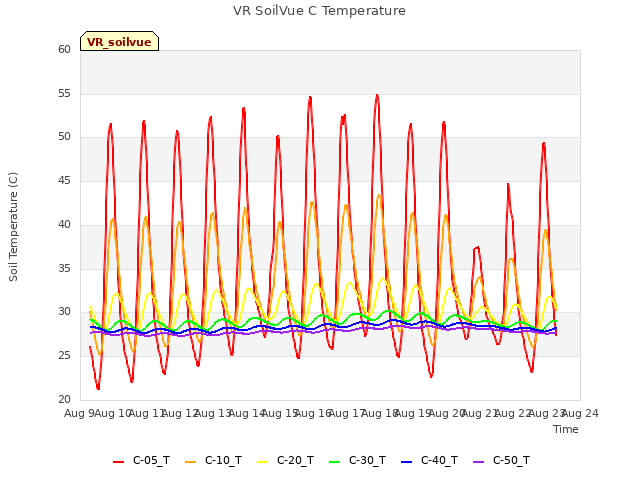The image size is (640, 480).
Task: Click the Soil Temperature (C) axis title
Action: tap(13, 227)
